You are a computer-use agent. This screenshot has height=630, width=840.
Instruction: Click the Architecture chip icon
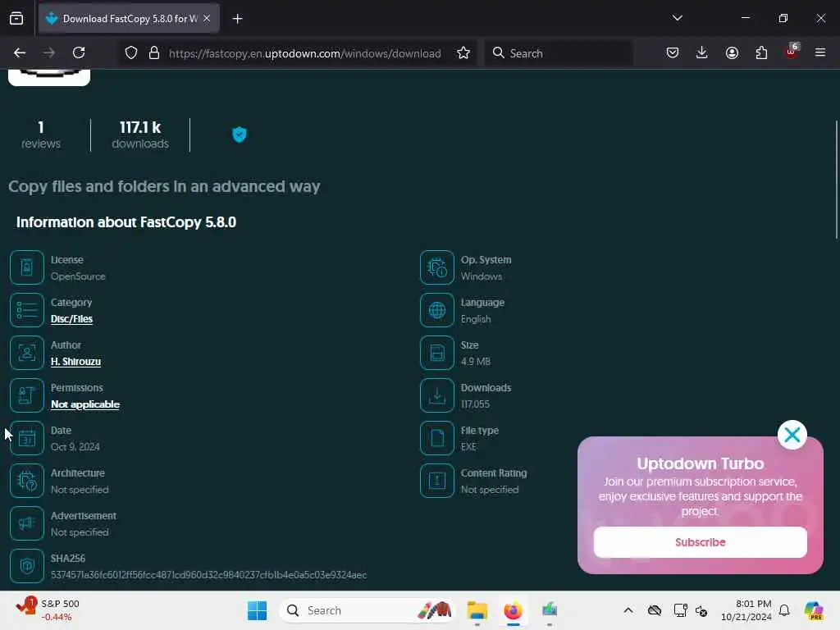point(27,481)
